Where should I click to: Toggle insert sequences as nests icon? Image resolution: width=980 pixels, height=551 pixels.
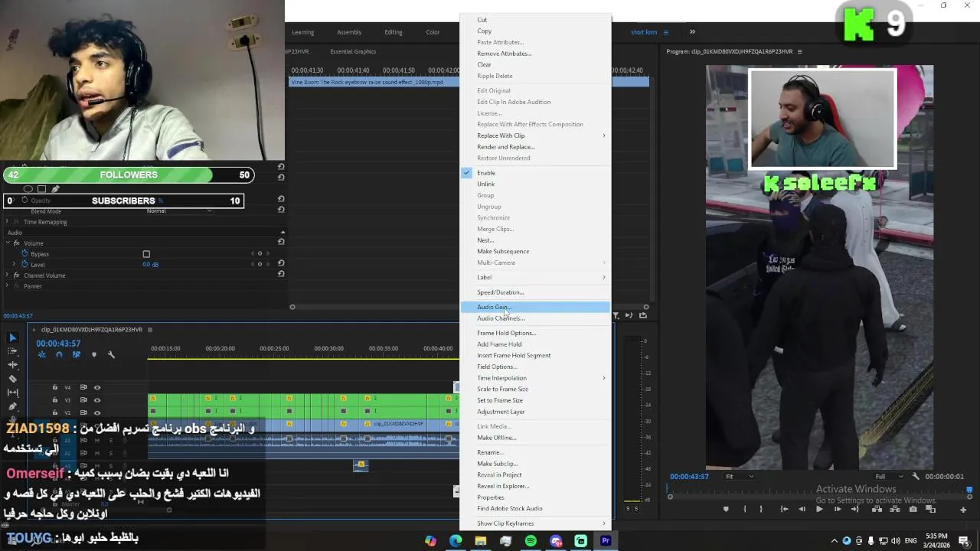point(41,354)
